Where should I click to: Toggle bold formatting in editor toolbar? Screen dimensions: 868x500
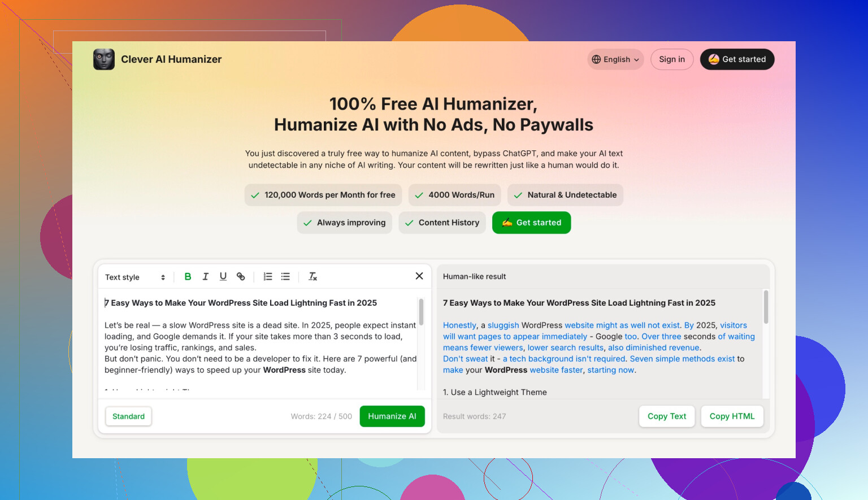[x=188, y=276]
